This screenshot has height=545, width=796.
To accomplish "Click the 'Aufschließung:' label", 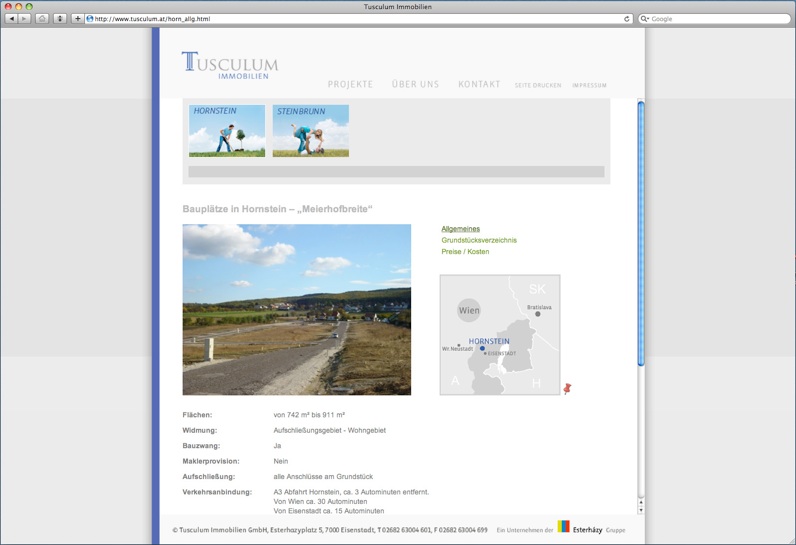I will coord(209,476).
